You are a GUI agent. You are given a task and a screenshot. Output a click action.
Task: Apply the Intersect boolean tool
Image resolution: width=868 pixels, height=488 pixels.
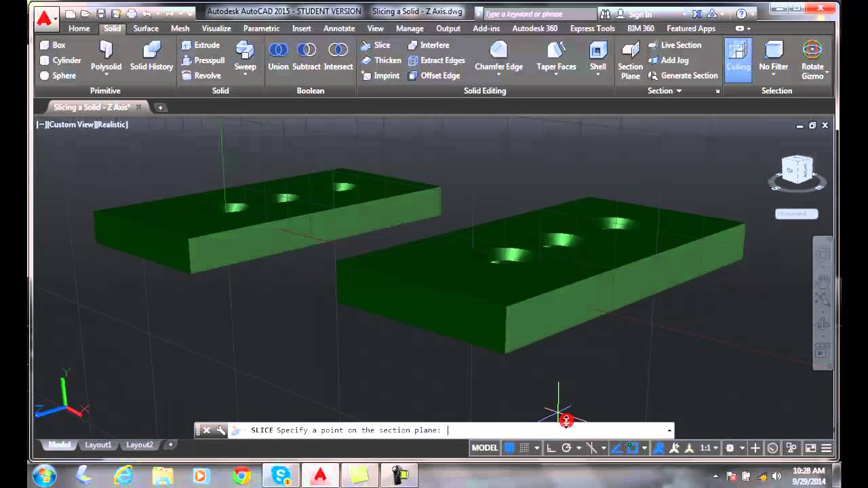pos(338,56)
